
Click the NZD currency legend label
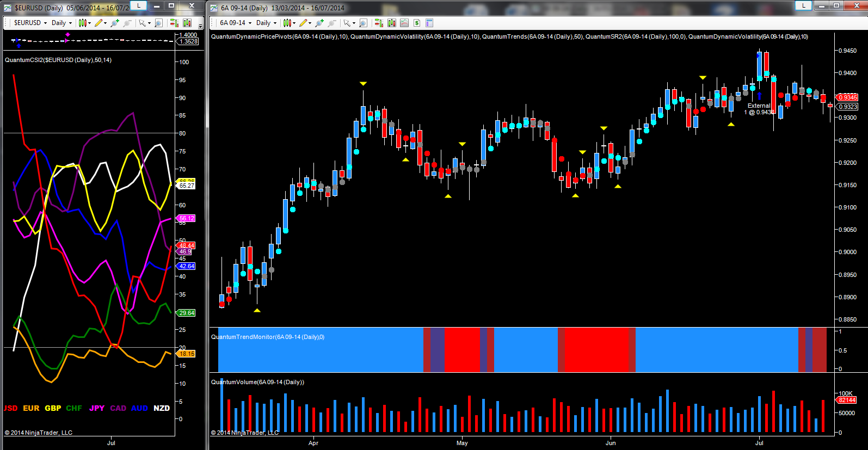tap(162, 408)
